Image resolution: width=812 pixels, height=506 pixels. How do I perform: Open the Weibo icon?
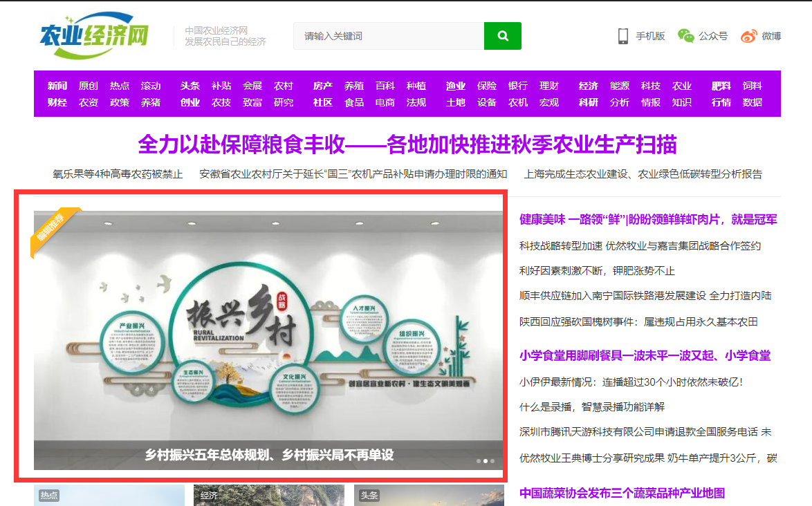[749, 36]
